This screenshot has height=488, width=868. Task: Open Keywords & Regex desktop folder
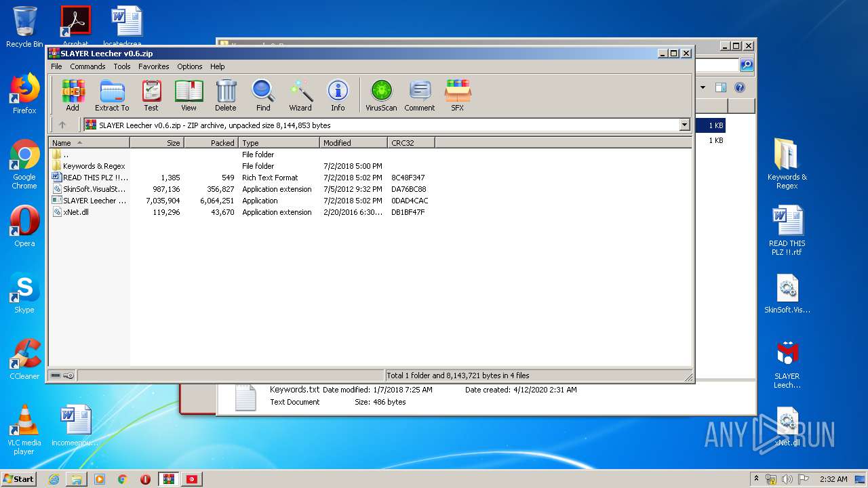coord(787,163)
